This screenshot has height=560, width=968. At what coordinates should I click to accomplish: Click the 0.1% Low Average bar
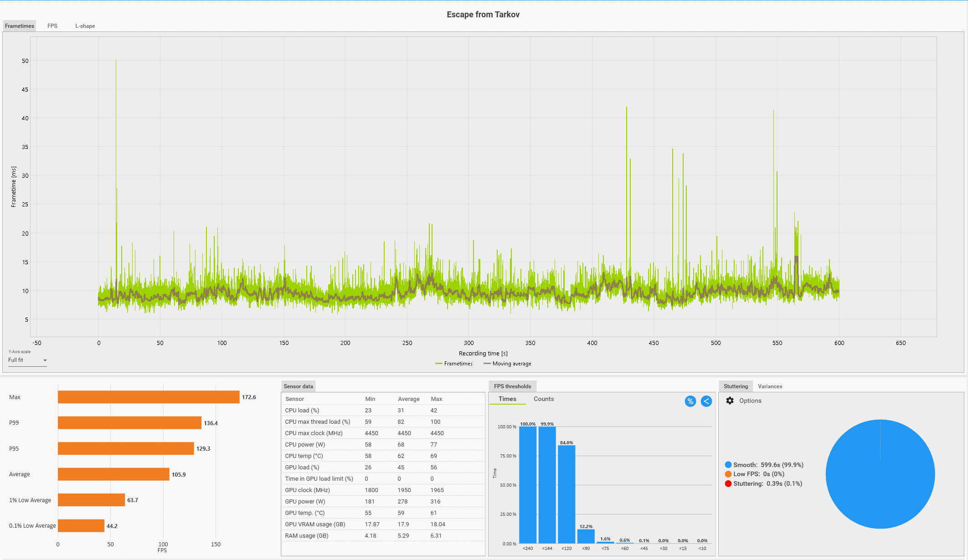pyautogui.click(x=81, y=526)
